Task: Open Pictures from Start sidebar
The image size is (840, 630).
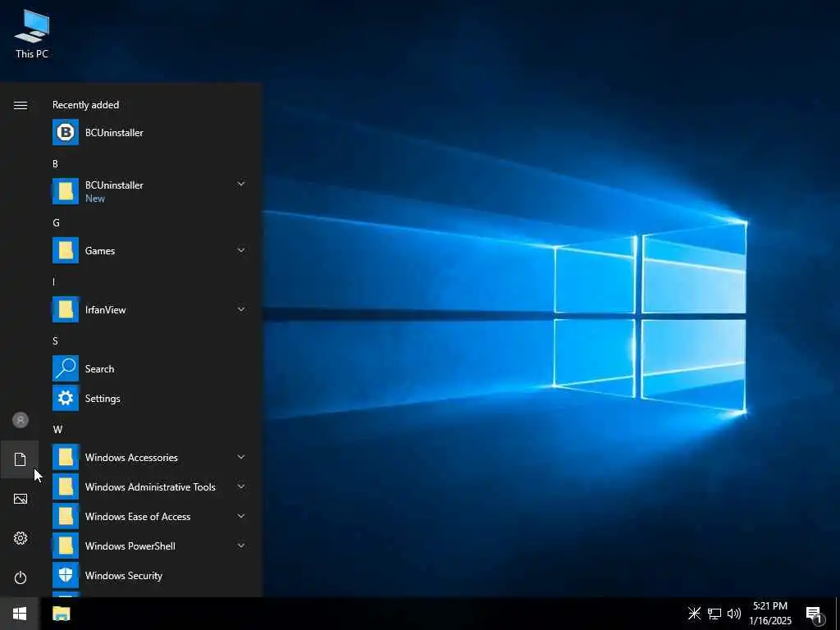Action: 21,499
